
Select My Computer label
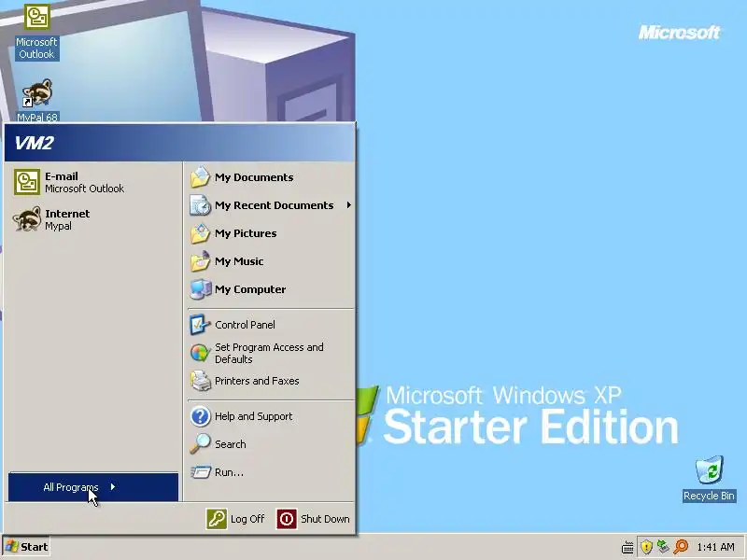click(250, 289)
